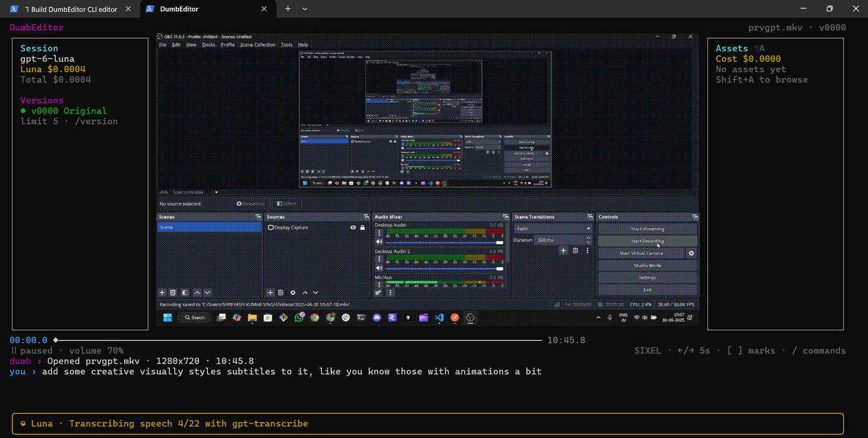
Task: Open terminal tab dropdown chevron
Action: coord(304,9)
